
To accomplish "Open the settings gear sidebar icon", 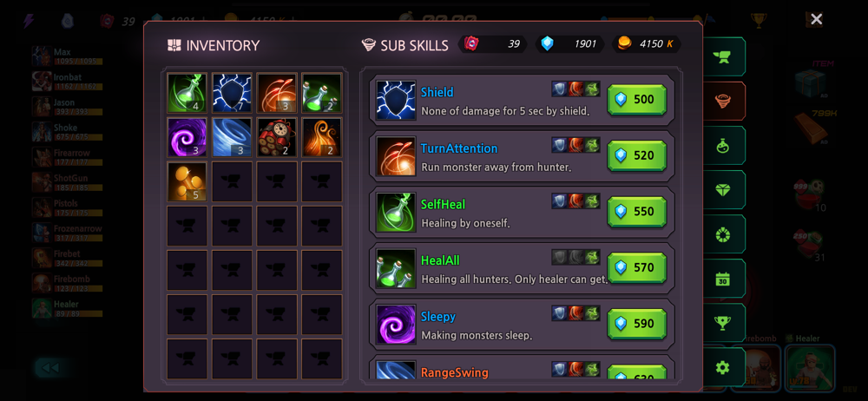I will point(723,367).
